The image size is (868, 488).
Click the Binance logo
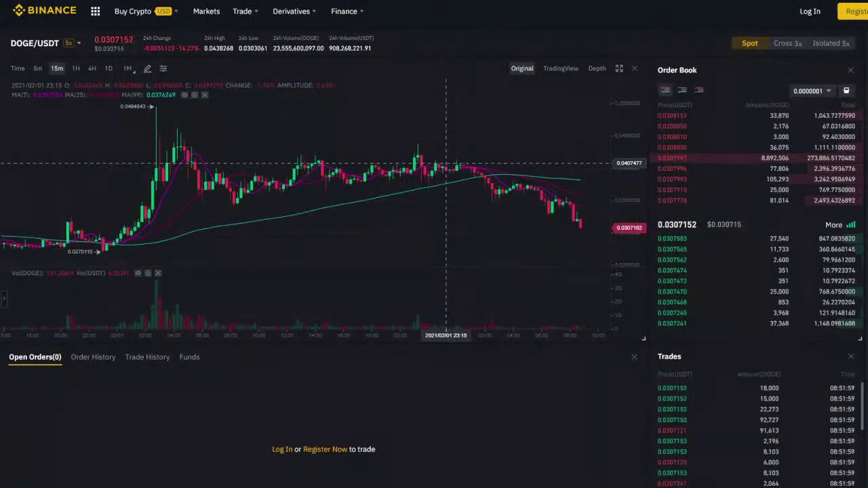point(44,11)
